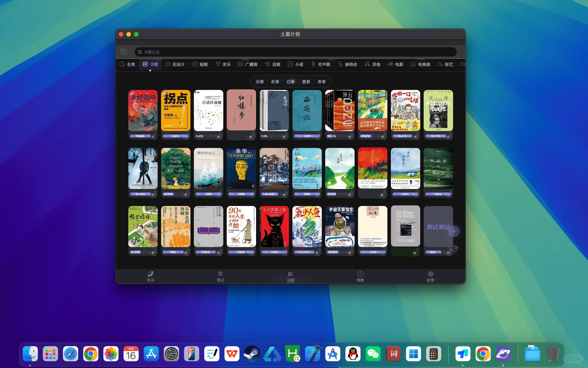
Task: Open the 测试测试 placeholder book card
Action: [x=438, y=226]
